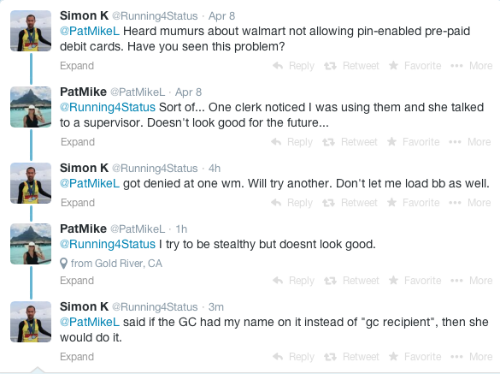This screenshot has height=374, width=500.
Task: Open More options on PatMike's Apr 8 tweet
Action: coord(470,142)
